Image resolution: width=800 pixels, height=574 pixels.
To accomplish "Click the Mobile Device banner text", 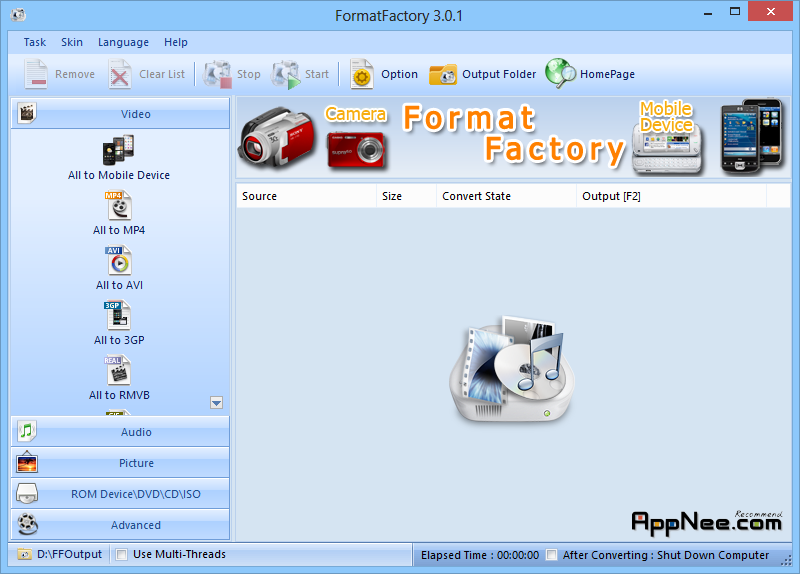I will coord(666,117).
